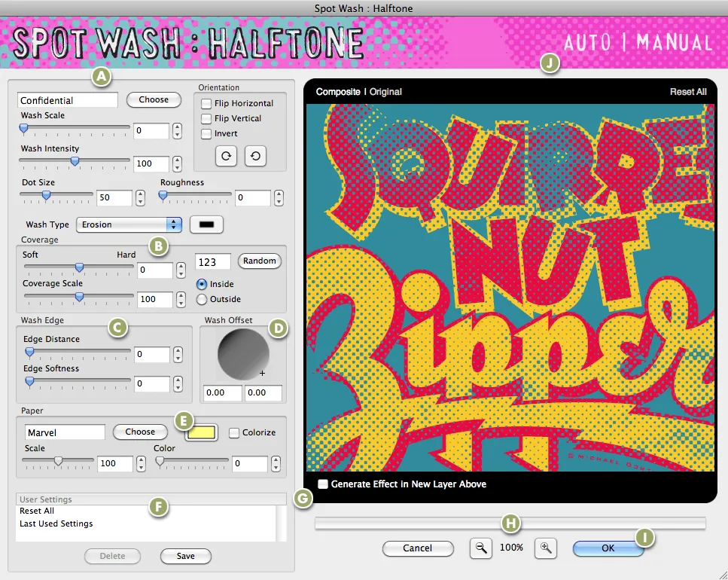The width and height of the screenshot is (728, 580).
Task: Click Reset All in the preview header
Action: tap(687, 91)
